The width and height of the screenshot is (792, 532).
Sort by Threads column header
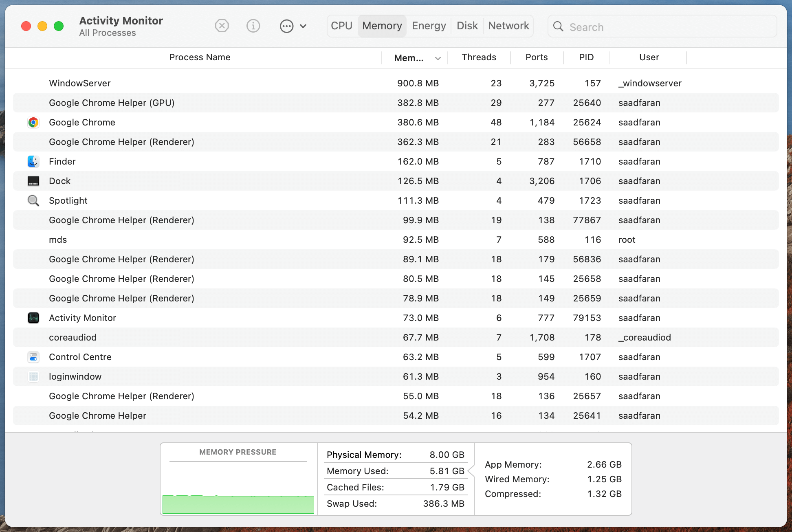tap(479, 57)
